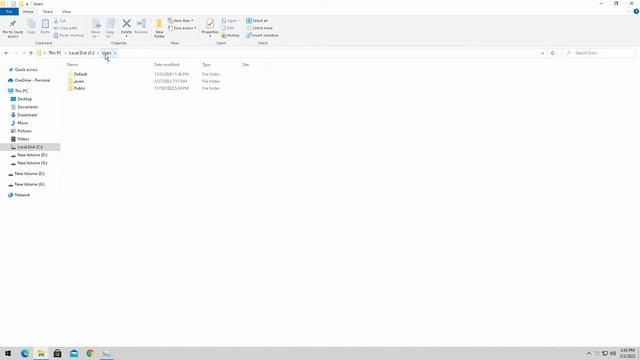Viewport: 640px width, 360px height.
Task: Go up one level with Up arrow
Action: pyautogui.click(x=31, y=53)
